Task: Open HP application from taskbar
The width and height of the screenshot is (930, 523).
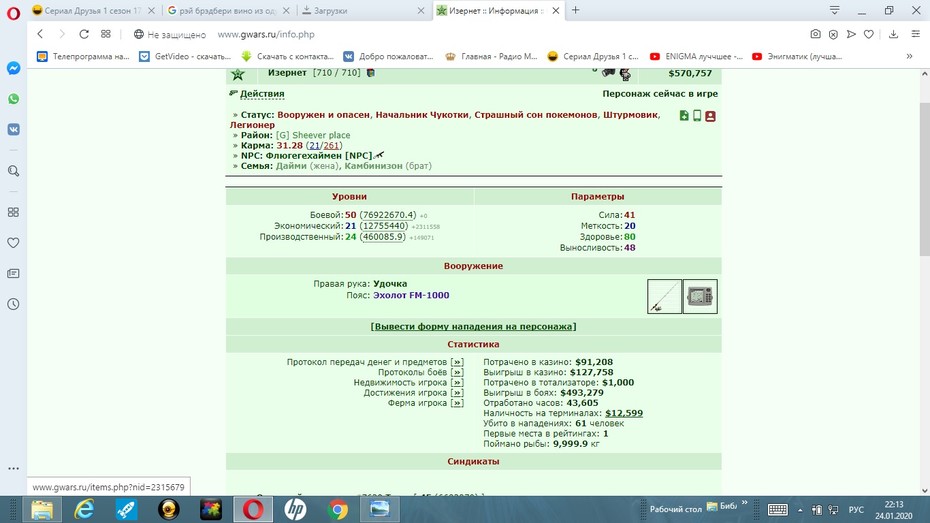Action: tap(295, 509)
